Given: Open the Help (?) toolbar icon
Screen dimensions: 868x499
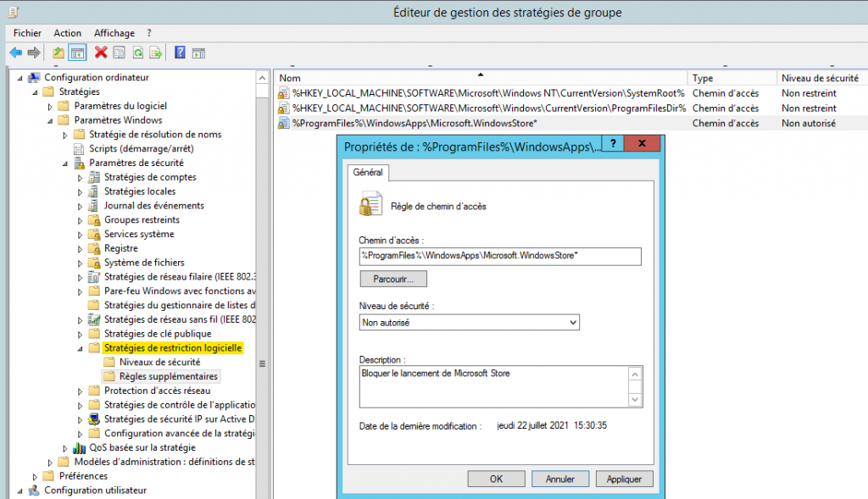Looking at the screenshot, I should (x=180, y=53).
